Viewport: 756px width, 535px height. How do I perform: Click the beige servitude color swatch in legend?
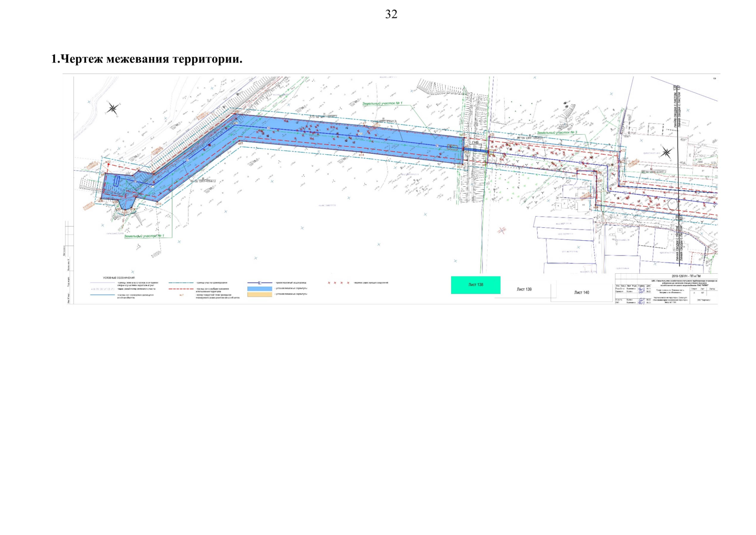coord(260,294)
